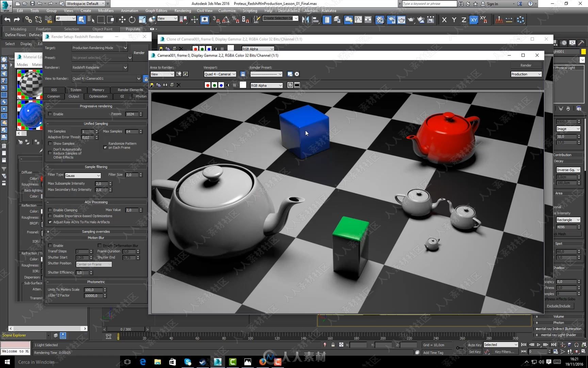The height and width of the screenshot is (368, 588).
Task: Open View to Render dropdown
Action: point(106,78)
